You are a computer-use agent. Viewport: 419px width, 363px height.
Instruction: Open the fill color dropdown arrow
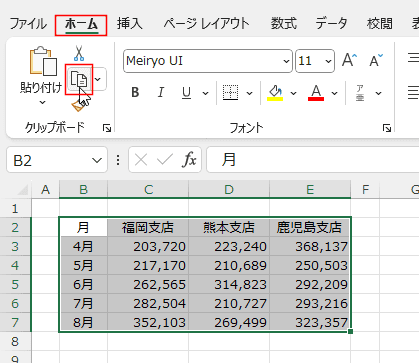click(293, 93)
